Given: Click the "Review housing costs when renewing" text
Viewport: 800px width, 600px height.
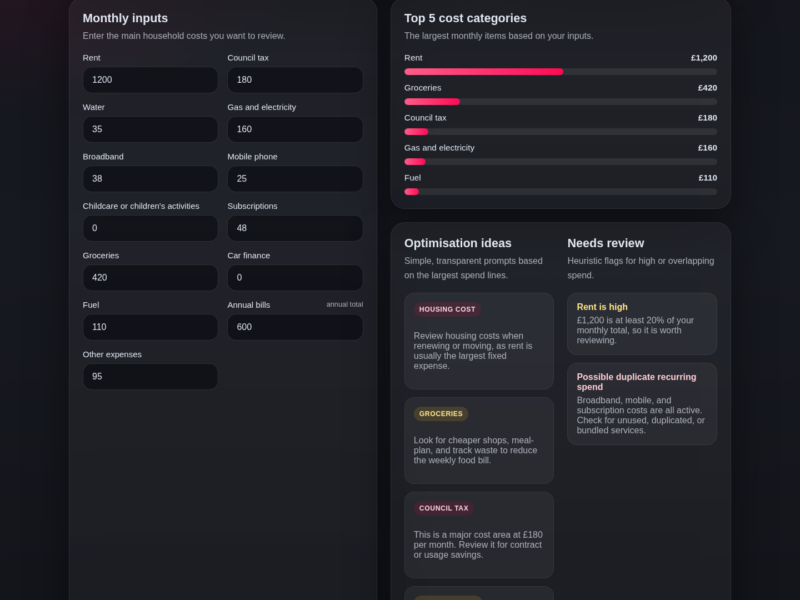Looking at the screenshot, I should click(473, 351).
